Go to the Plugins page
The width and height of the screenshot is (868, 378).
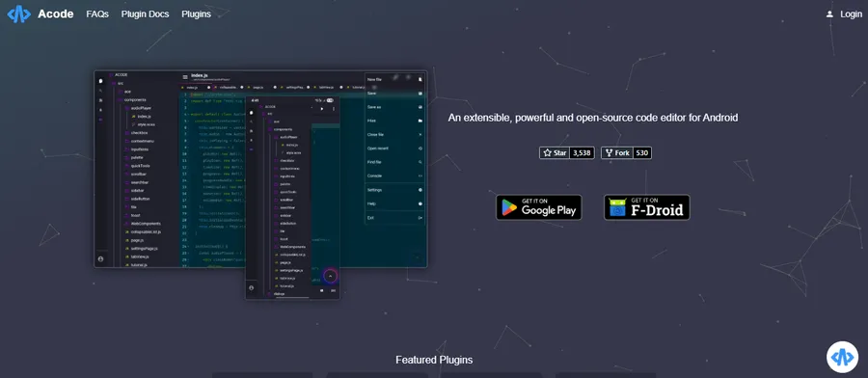click(196, 14)
